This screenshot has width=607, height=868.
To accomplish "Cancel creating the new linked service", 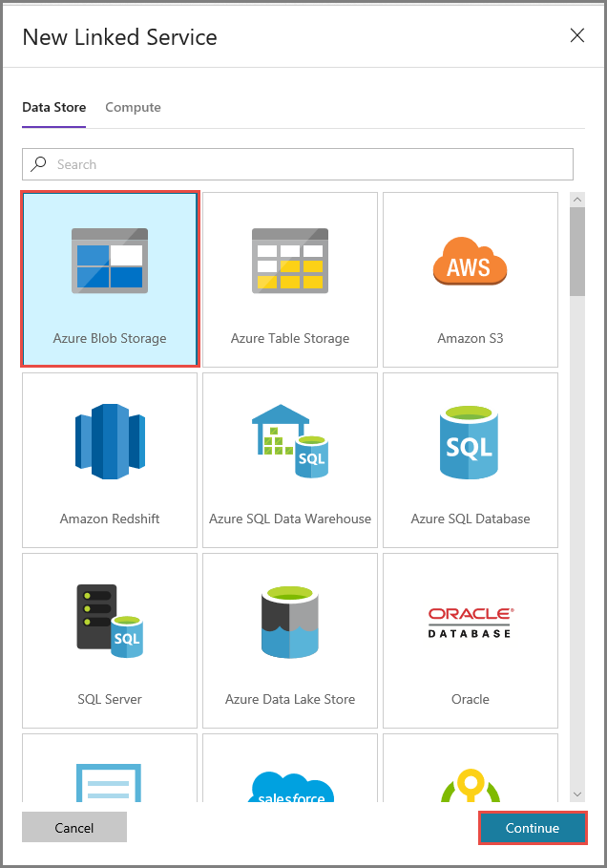I will (73, 827).
